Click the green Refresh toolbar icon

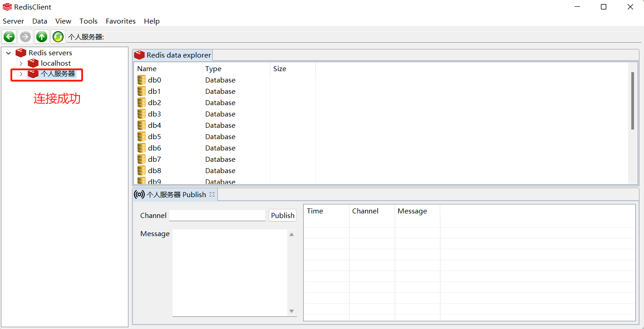click(x=58, y=37)
